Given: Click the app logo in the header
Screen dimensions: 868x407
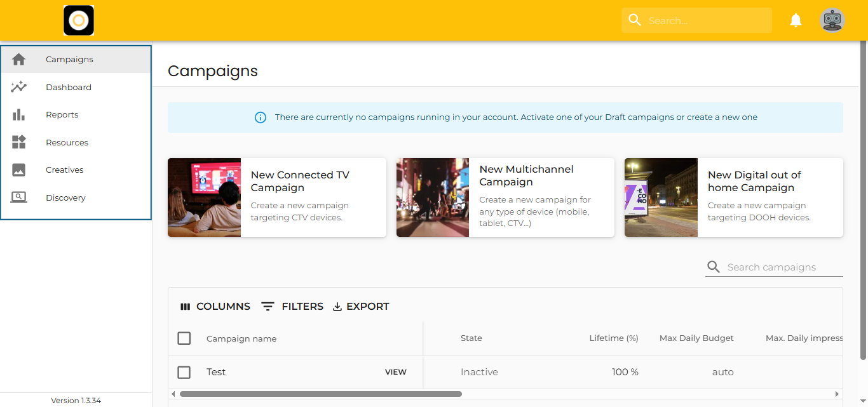Looking at the screenshot, I should (79, 20).
